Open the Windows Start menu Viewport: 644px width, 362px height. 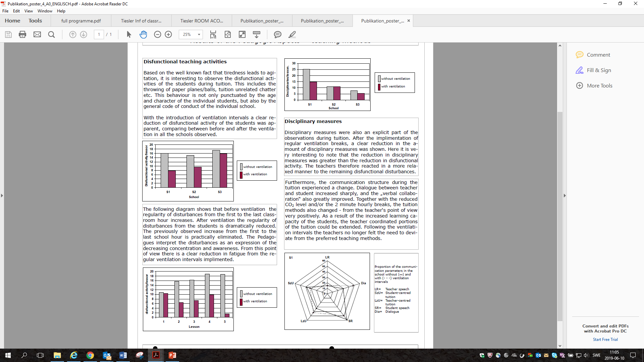[8, 355]
